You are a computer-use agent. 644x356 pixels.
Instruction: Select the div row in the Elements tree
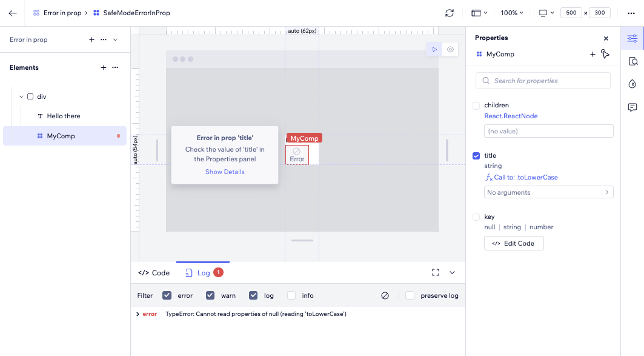coord(65,96)
